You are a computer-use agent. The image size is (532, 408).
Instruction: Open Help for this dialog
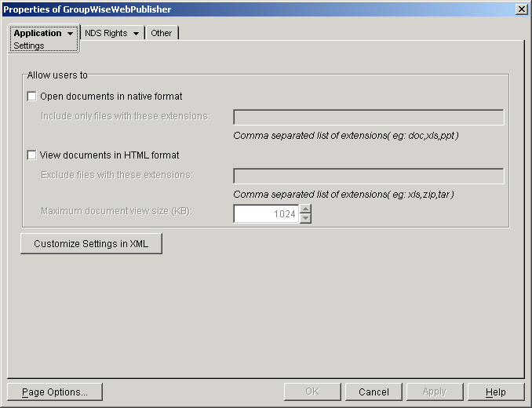pyautogui.click(x=496, y=392)
